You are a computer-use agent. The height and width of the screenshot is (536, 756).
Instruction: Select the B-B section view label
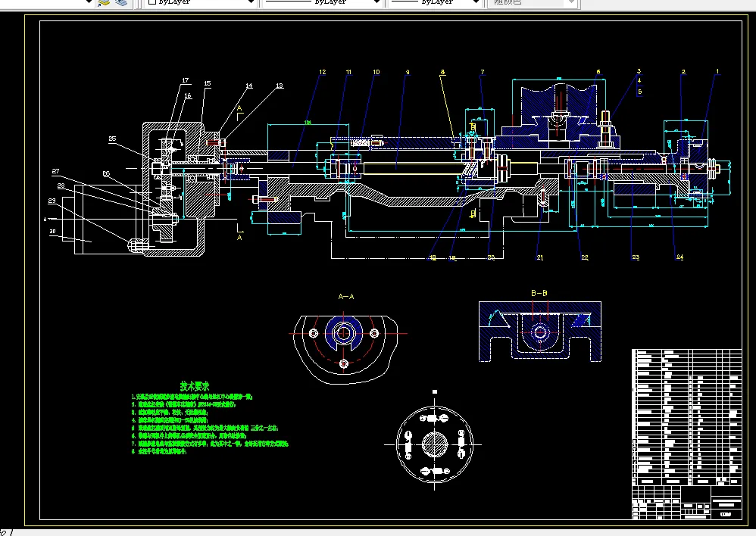[539, 293]
